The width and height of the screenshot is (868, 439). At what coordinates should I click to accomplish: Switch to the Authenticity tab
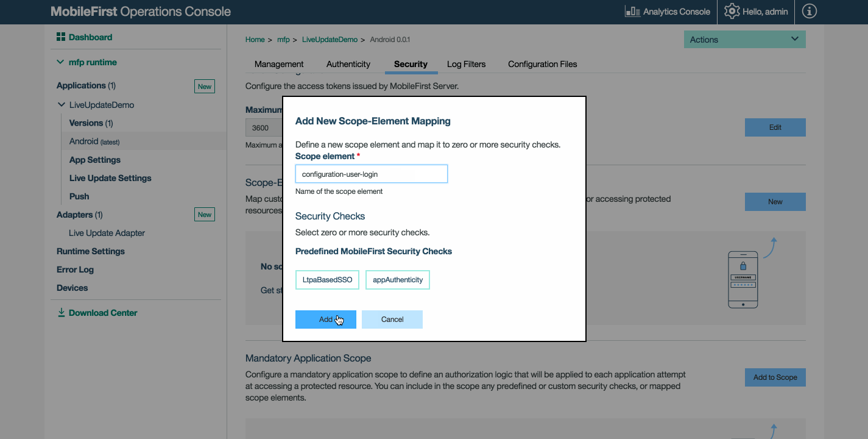[348, 64]
